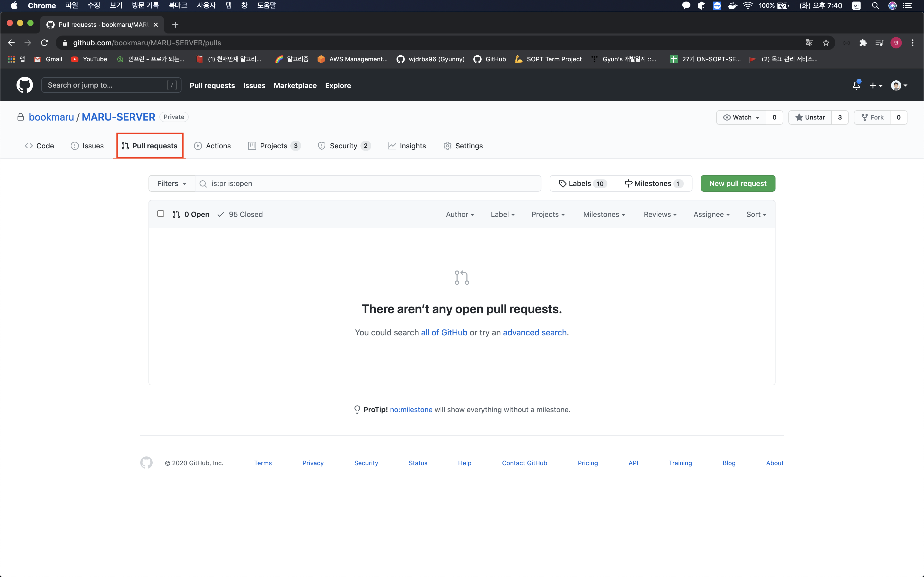The height and width of the screenshot is (577, 924).
Task: Open the Author filter dropdown
Action: tap(460, 215)
